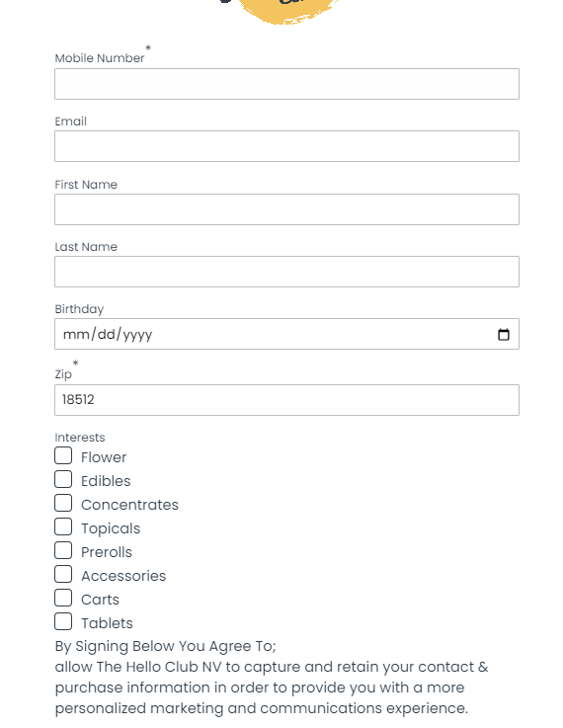Screen dimensions: 563x728
Task: Tick the Tablets checkbox
Action: point(63,621)
